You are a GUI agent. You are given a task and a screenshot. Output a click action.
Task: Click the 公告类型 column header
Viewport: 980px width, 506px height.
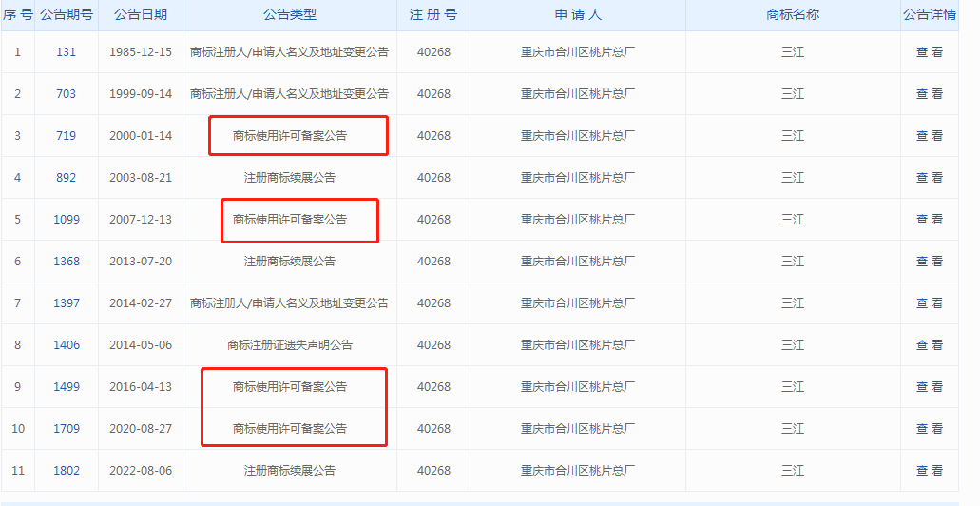point(290,14)
